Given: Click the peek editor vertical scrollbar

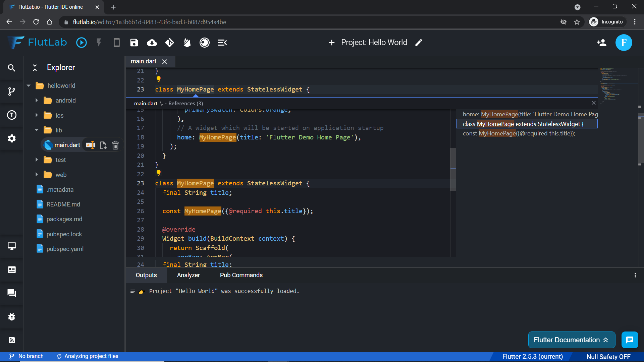Looking at the screenshot, I should (453, 170).
